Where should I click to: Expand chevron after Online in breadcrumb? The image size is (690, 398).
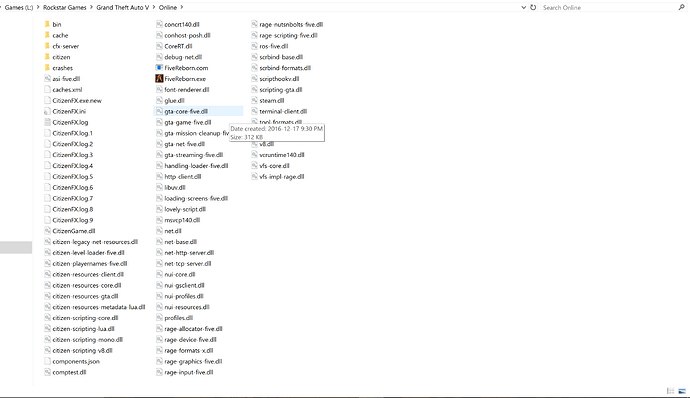[x=182, y=7]
